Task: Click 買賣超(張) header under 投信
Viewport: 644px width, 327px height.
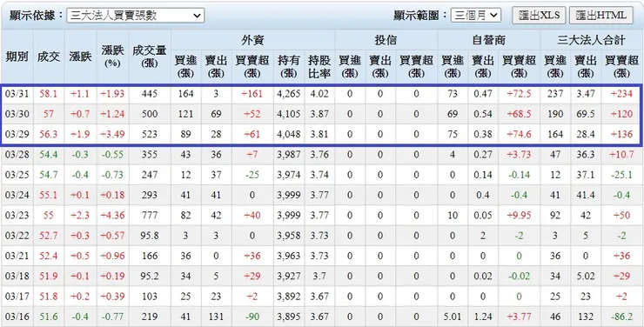Action: (x=417, y=66)
